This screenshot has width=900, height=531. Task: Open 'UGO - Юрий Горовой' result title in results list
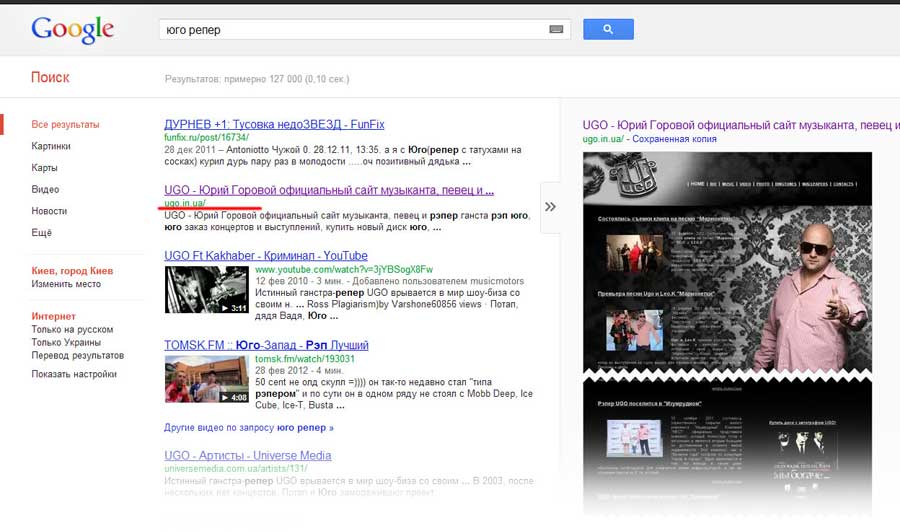[x=329, y=190]
